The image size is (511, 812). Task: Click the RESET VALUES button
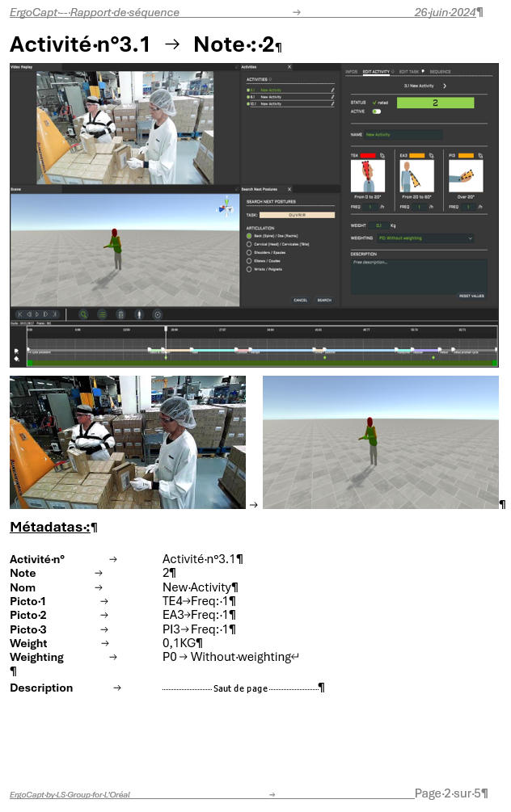pyautogui.click(x=471, y=296)
